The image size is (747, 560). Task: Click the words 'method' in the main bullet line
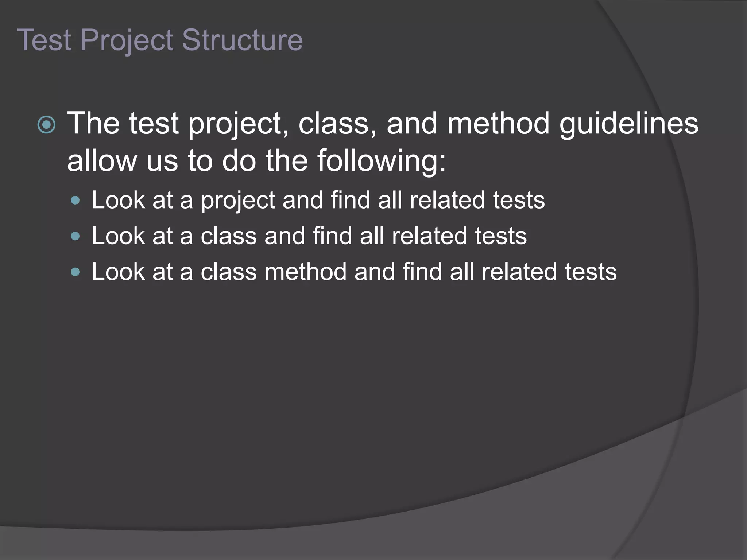click(x=498, y=124)
